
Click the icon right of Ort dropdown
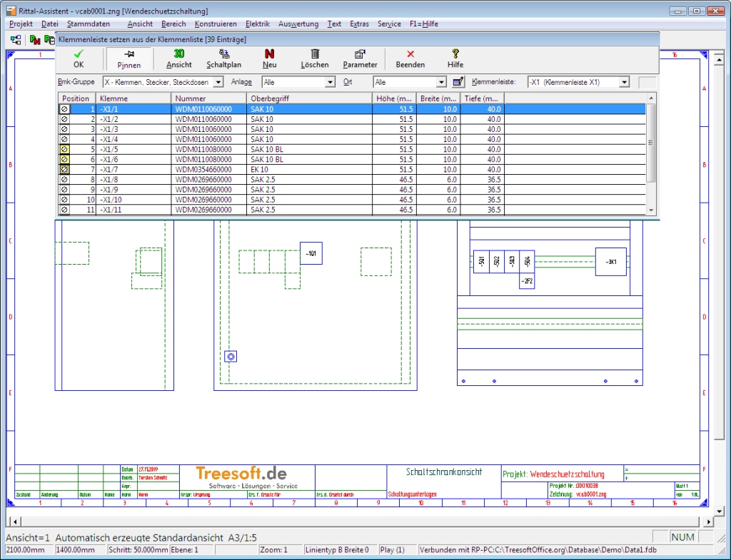pos(458,82)
